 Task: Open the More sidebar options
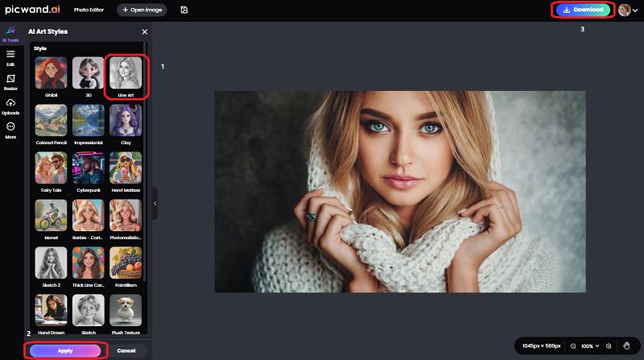[x=10, y=130]
